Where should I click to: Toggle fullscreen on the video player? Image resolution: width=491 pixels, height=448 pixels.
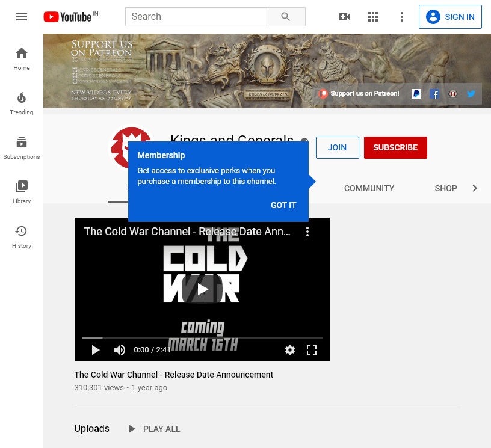[x=312, y=350]
